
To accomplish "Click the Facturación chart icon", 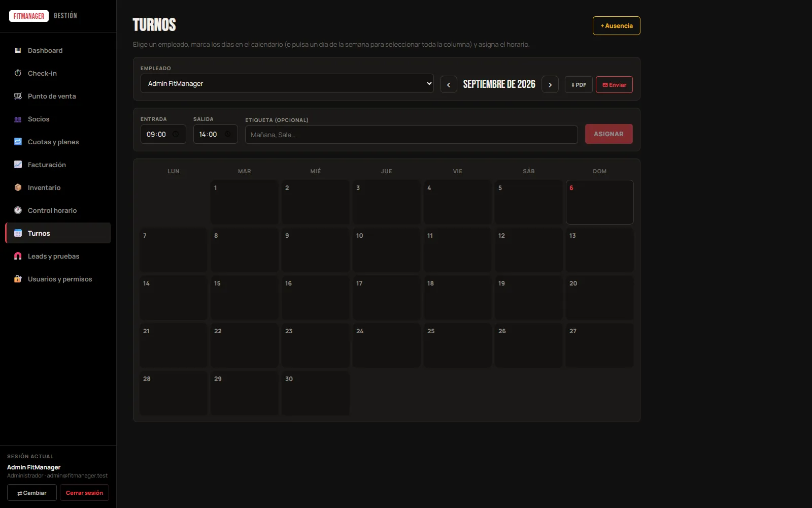I will [18, 165].
